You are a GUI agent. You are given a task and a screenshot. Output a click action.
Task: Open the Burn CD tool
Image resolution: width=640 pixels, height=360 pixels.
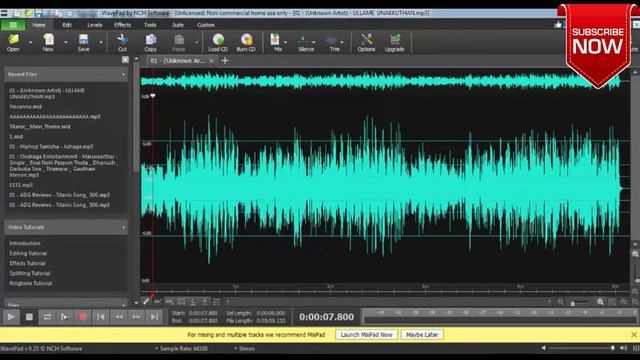click(x=246, y=42)
